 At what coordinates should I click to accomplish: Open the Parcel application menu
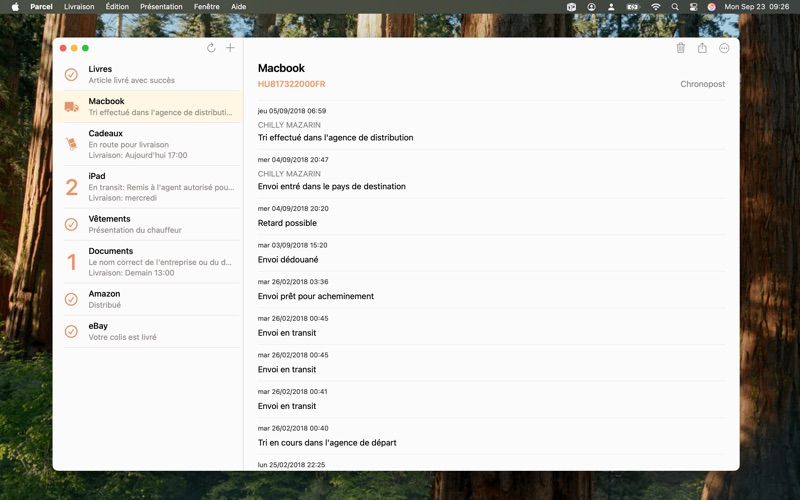pyautogui.click(x=41, y=7)
